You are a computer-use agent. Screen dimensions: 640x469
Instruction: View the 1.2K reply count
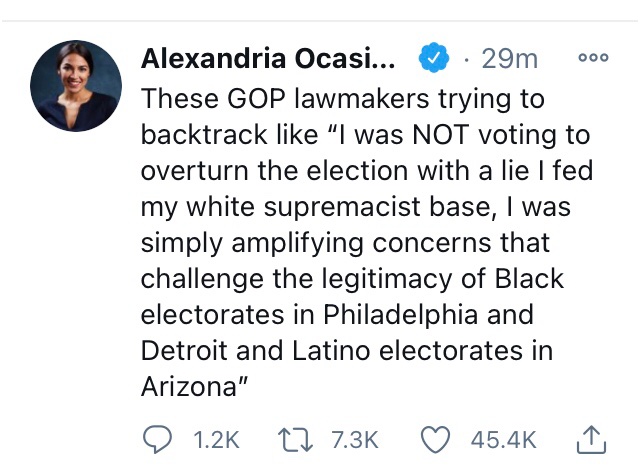click(x=216, y=440)
